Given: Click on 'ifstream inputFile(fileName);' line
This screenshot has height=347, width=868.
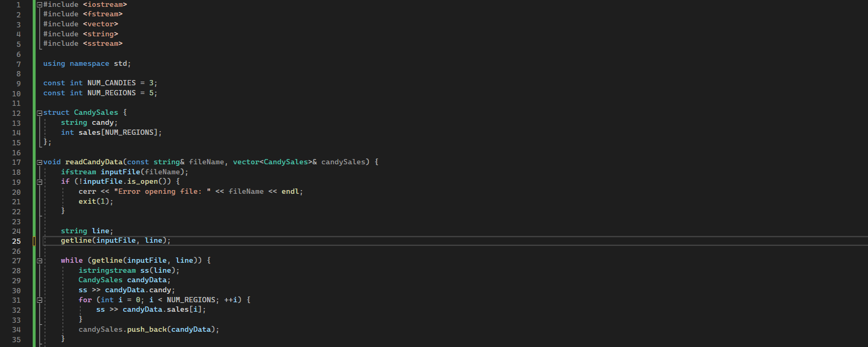Looking at the screenshot, I should (x=124, y=172).
